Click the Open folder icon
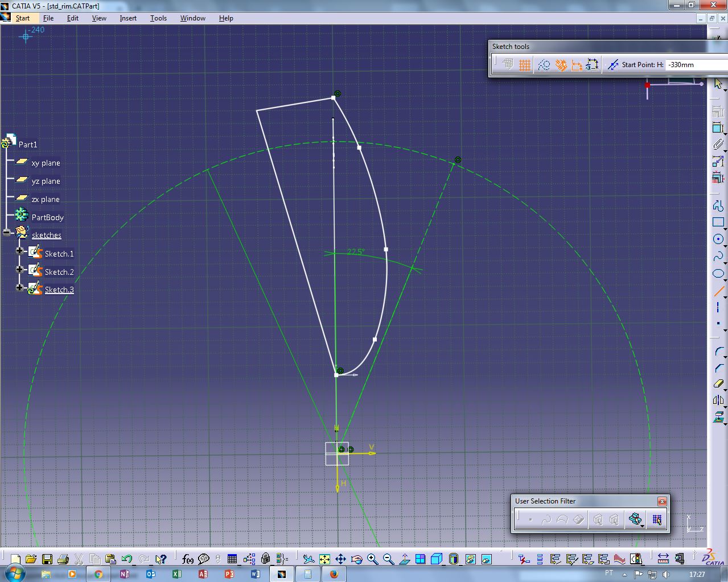The height and width of the screenshot is (582, 728). [31, 559]
